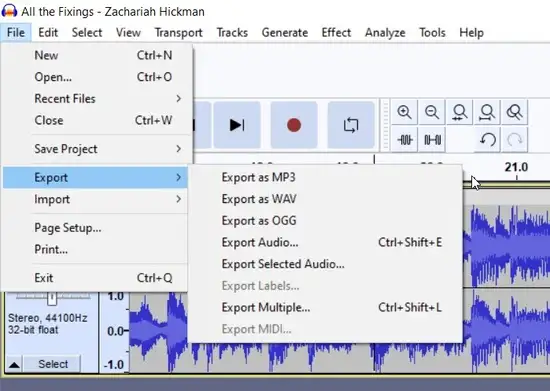Choose Open... from the File menu

pyautogui.click(x=95, y=77)
